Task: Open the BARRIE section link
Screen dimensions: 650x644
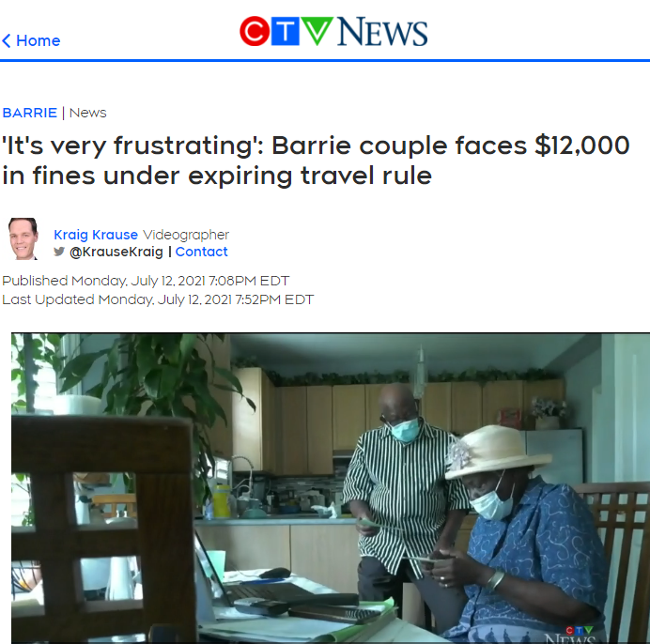Action: point(30,113)
